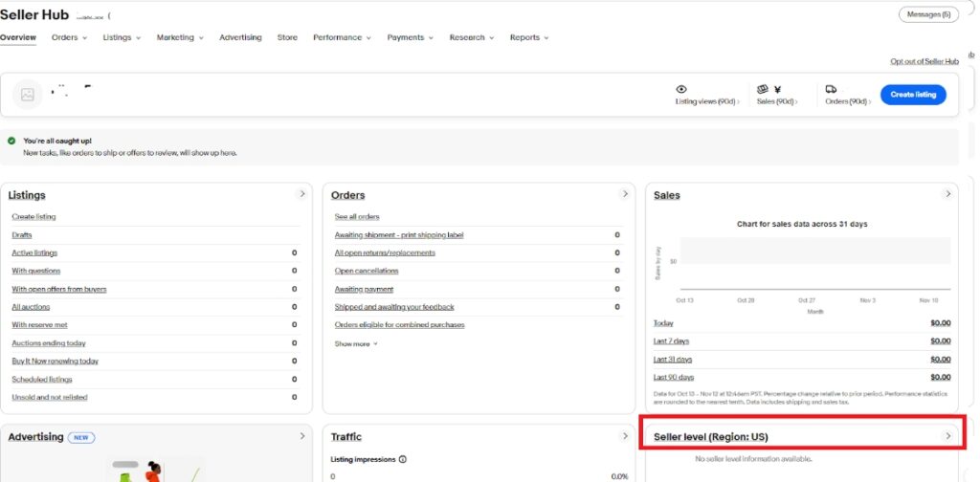
Task: Open Sales panel arrow icon
Action: (948, 194)
